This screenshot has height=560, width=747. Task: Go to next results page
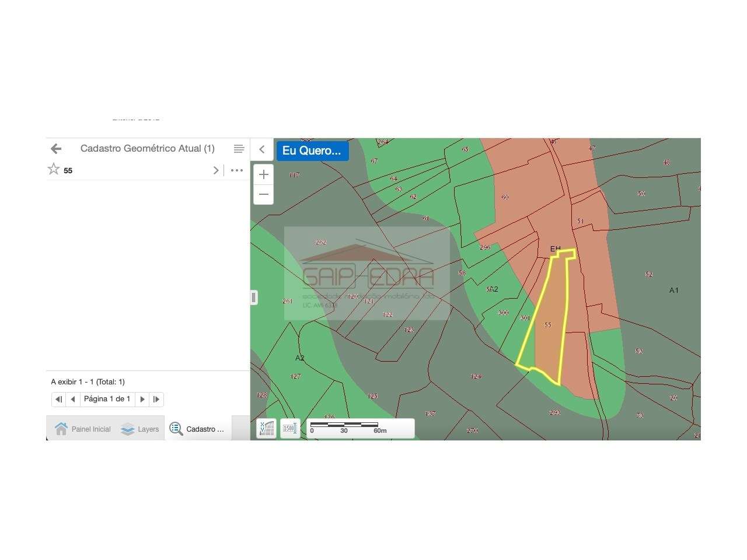(142, 399)
